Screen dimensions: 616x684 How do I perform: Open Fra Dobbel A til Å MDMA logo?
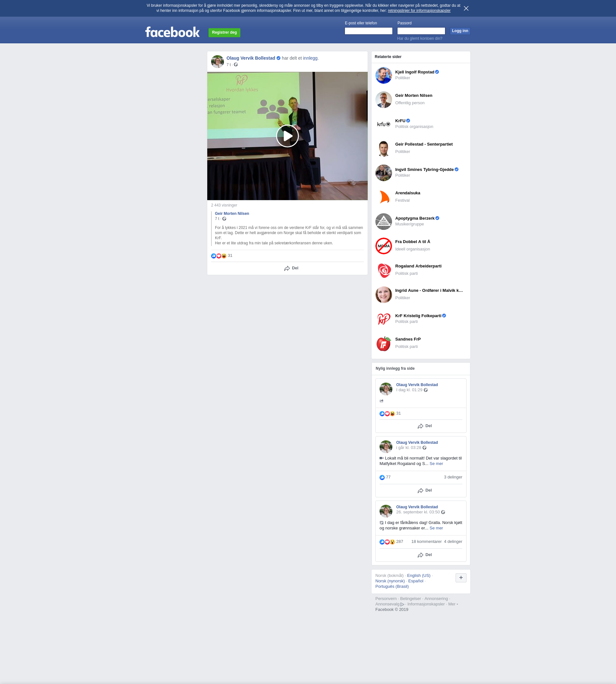[383, 246]
